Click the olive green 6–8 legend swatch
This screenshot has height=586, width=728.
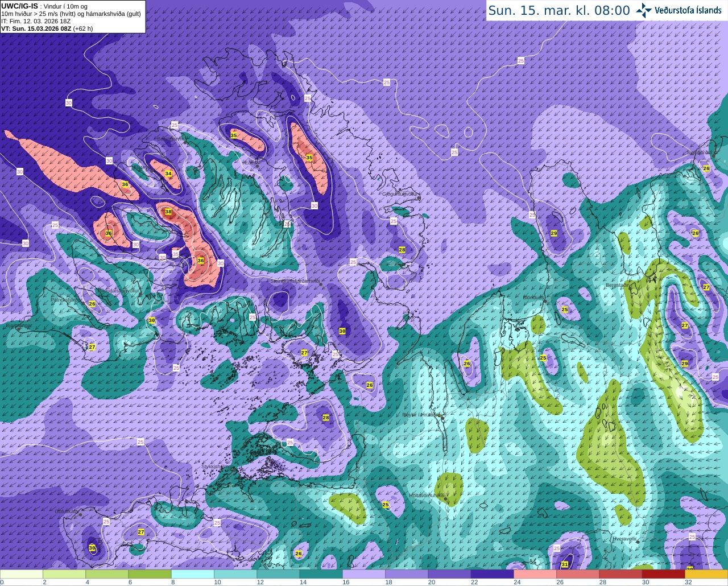click(150, 574)
